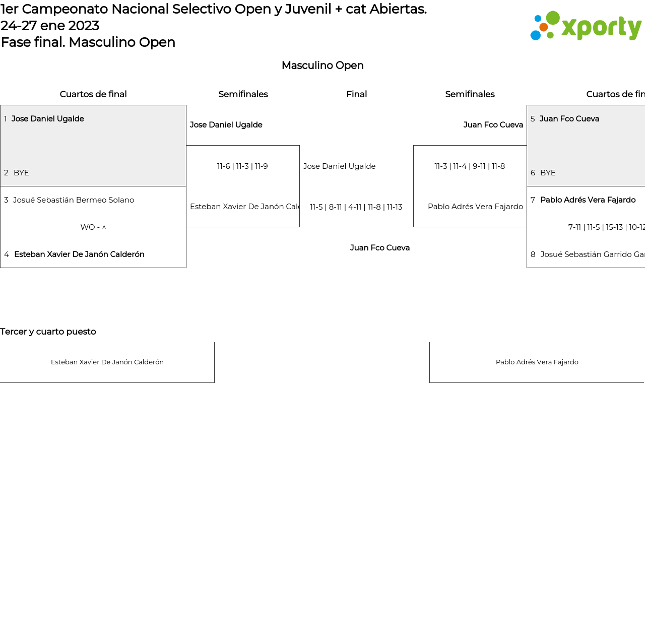This screenshot has width=645, height=644.
Task: Click Pablo Adrés Vera Fajardo in third place match
Action: [537, 362]
